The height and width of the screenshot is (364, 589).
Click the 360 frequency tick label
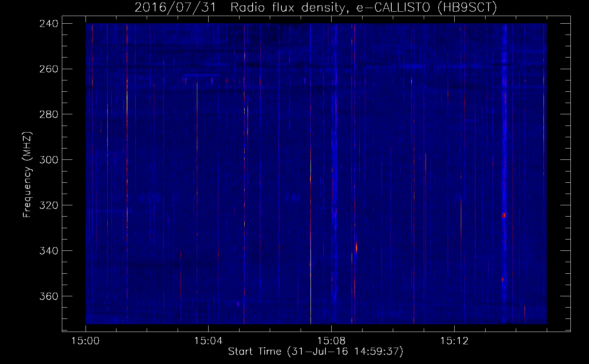[x=48, y=297]
